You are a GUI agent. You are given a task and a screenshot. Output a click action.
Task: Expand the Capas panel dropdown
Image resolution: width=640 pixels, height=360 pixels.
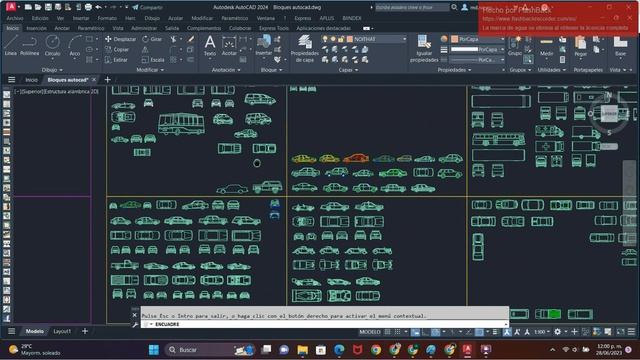pos(348,70)
